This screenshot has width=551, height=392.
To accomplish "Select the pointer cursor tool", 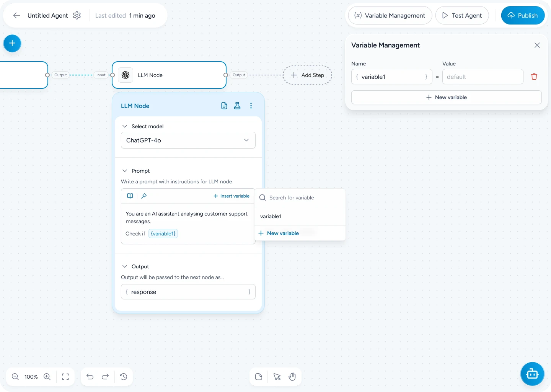I will 277,377.
